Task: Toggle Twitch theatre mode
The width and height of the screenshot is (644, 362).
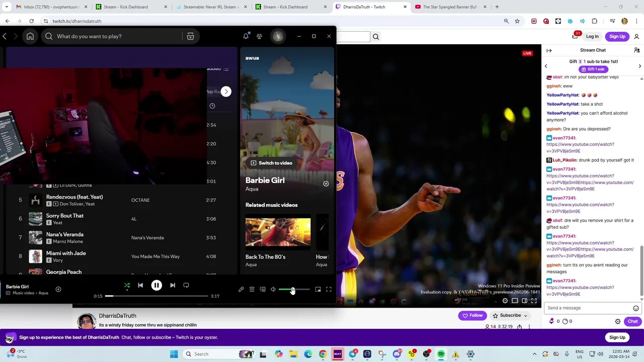Action: pyautogui.click(x=524, y=301)
